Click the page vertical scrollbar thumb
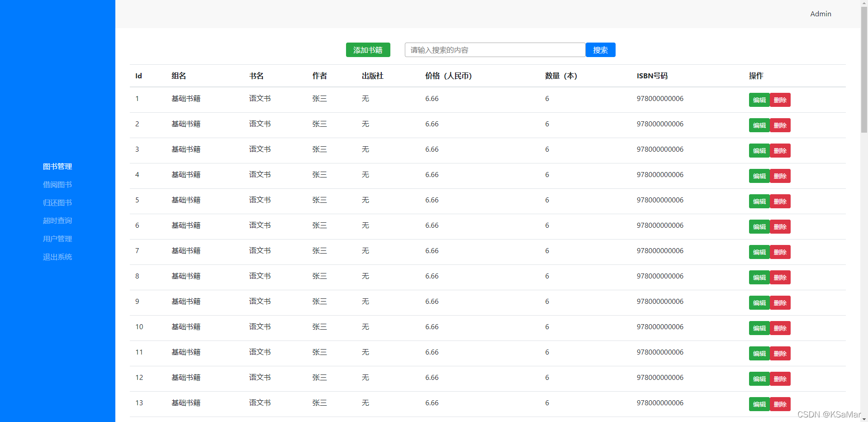Viewport: 868px width, 422px height. pos(864,70)
